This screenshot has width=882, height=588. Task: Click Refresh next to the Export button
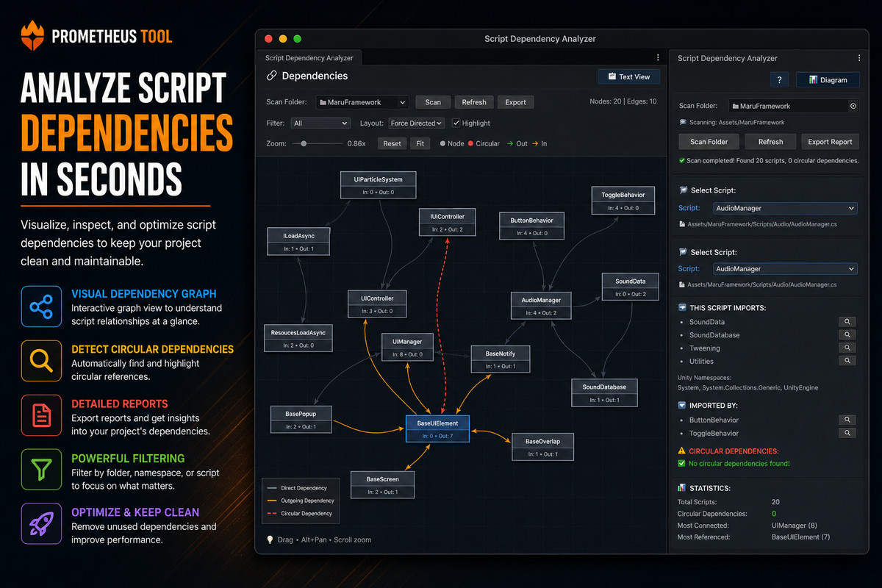(x=474, y=102)
